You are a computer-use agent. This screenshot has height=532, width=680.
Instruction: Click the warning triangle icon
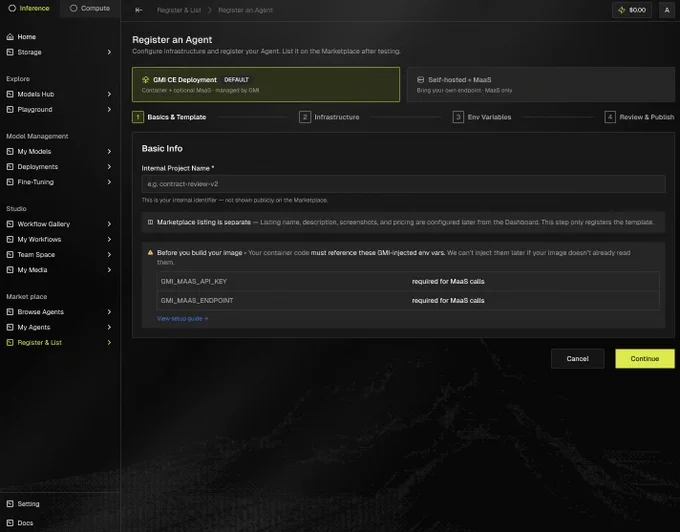pos(150,252)
